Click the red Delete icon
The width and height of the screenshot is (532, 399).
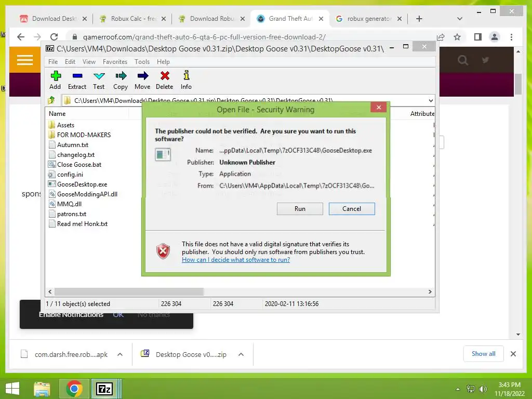[x=165, y=80]
